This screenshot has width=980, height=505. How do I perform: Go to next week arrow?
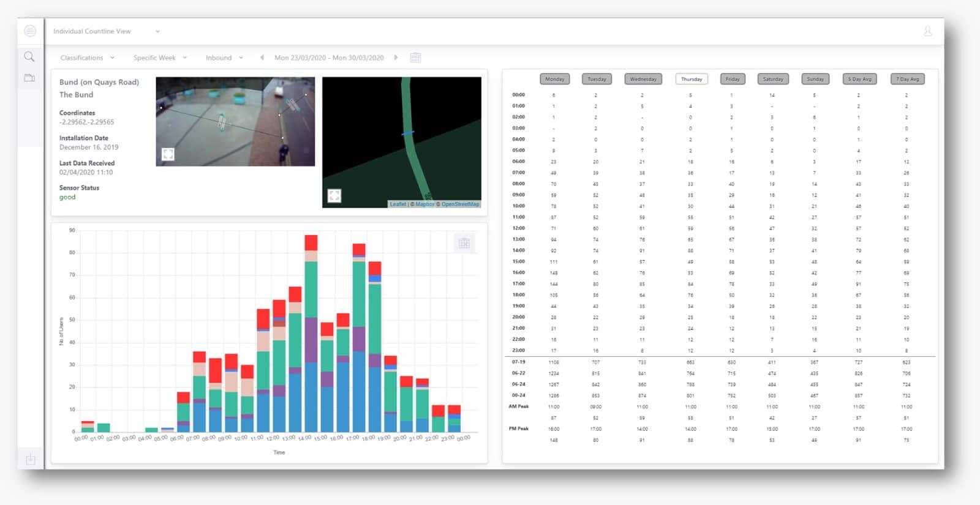click(396, 58)
